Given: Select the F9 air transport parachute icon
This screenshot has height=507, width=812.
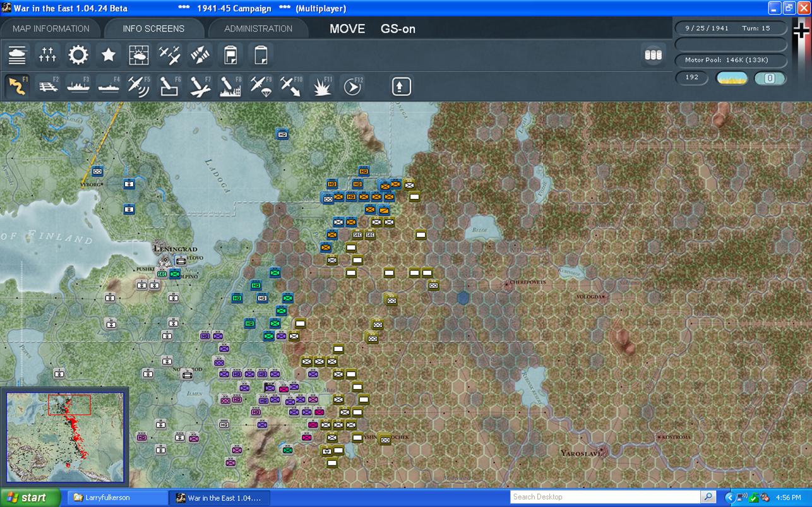Looking at the screenshot, I should [x=260, y=86].
